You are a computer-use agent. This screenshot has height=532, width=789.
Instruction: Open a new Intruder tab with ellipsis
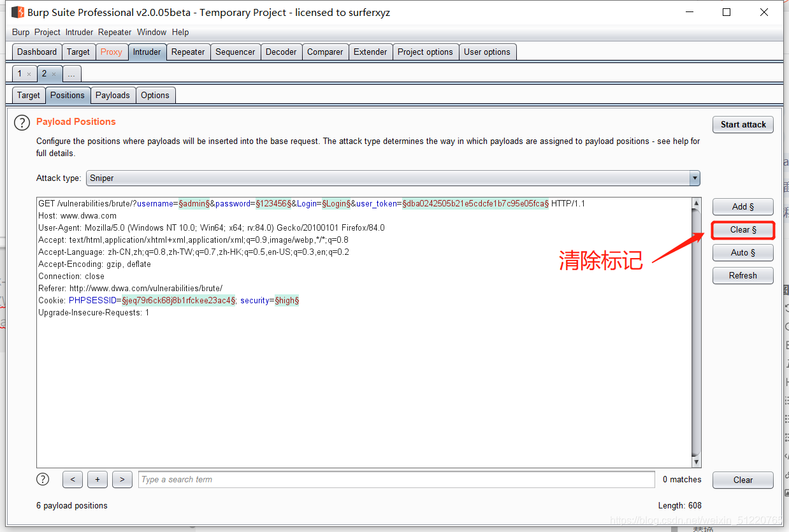71,74
